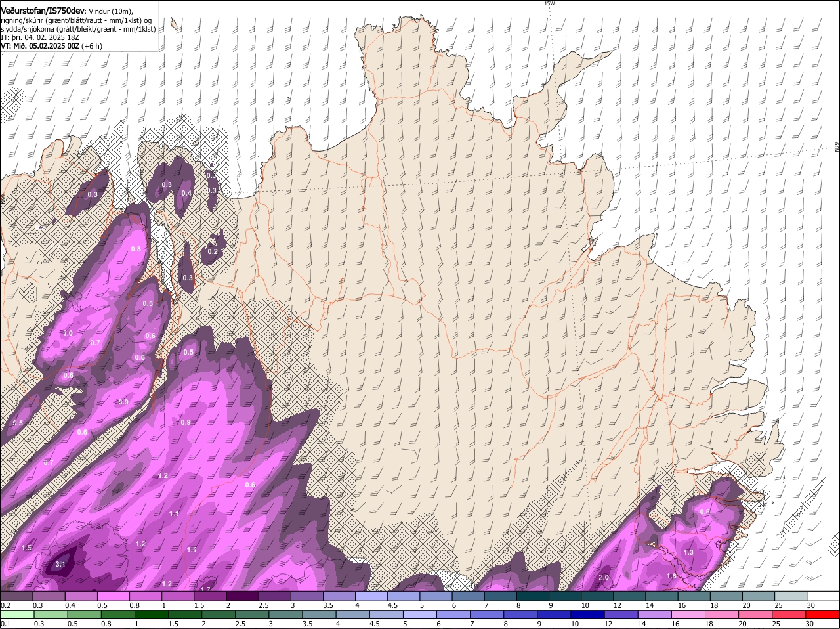Pick the upper legend swatch starting at 0.2
The width and height of the screenshot is (840, 629).
click(x=17, y=596)
